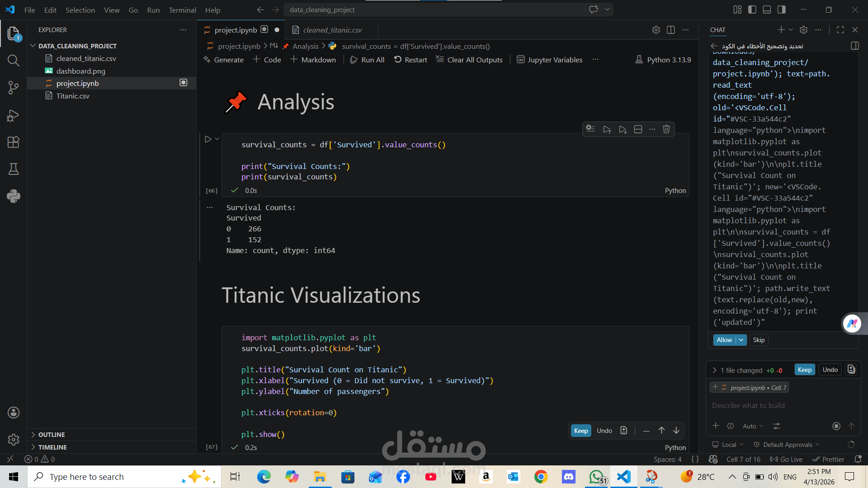
Task: Open the Allow button dropdown arrow
Action: coord(741,340)
